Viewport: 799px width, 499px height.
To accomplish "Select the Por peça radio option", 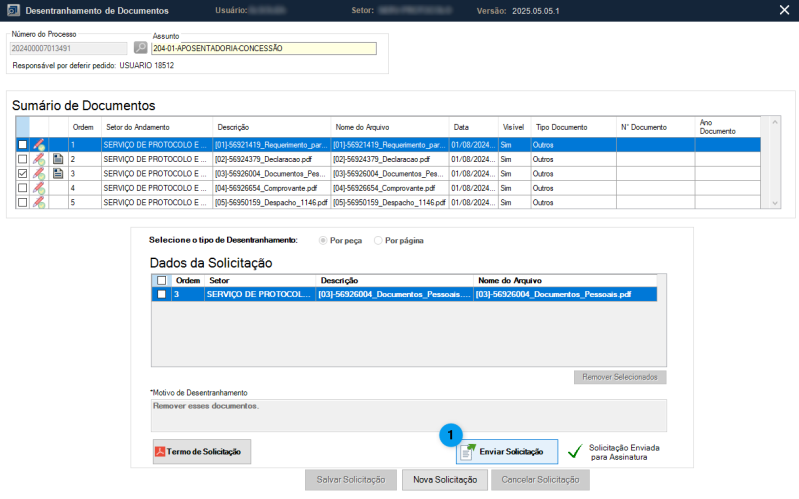I will click(x=323, y=240).
